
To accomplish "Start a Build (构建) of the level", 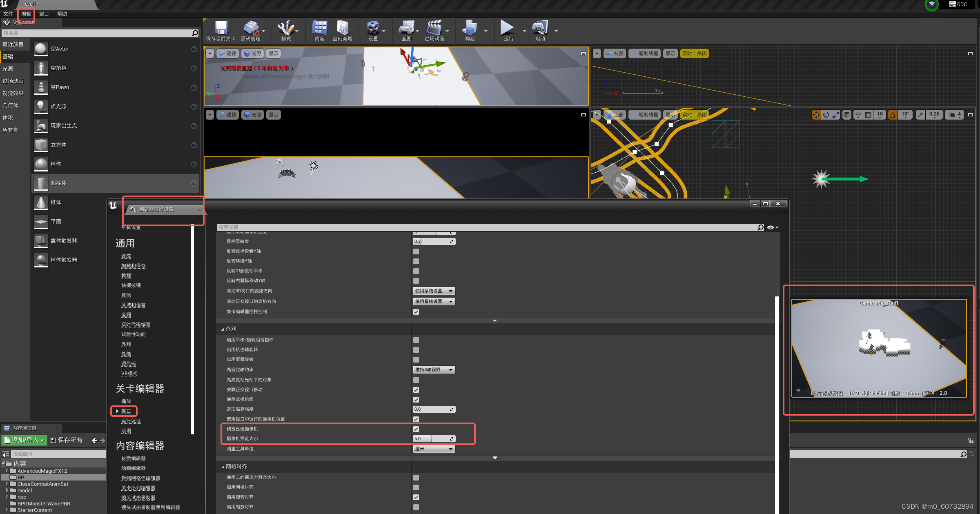I will 470,31.
